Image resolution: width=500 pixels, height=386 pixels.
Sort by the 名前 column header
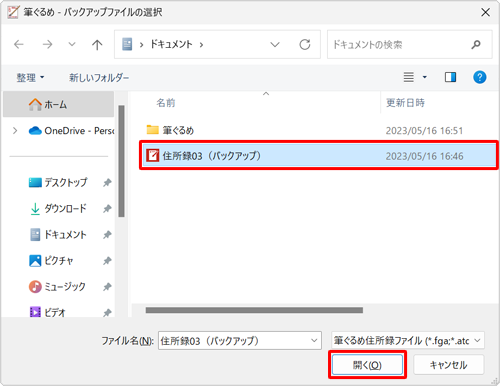166,103
